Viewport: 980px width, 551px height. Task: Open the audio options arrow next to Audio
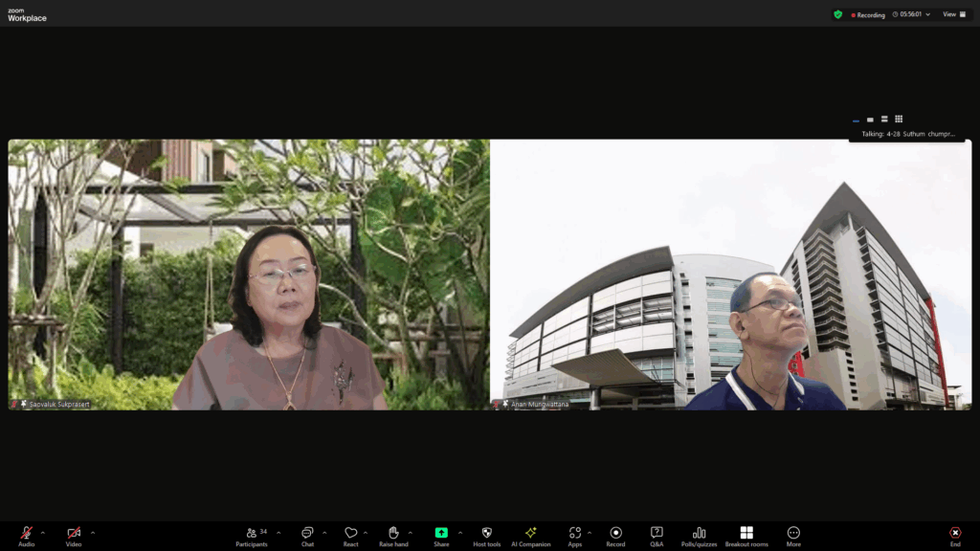[x=42, y=533]
